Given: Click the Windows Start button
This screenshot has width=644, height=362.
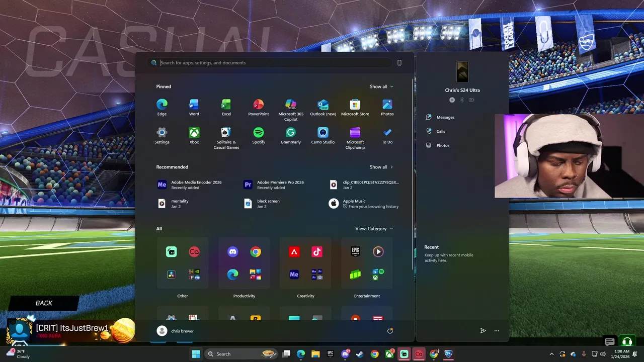Looking at the screenshot, I should [x=196, y=354].
